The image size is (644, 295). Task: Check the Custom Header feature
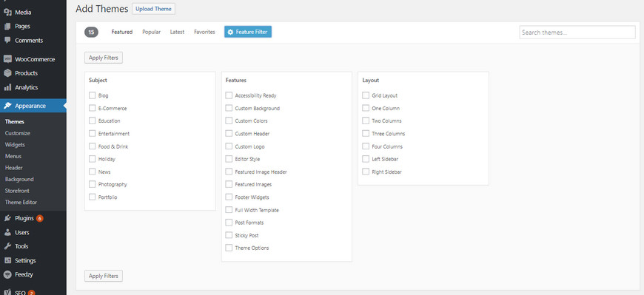click(x=229, y=133)
